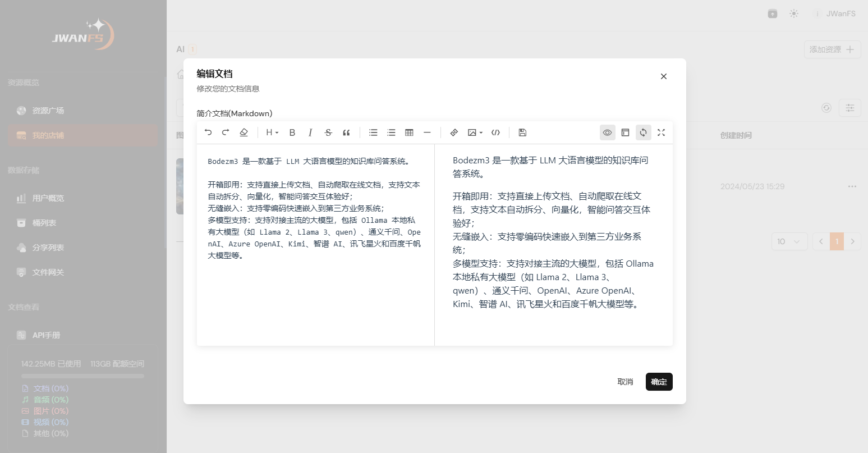Insert a code block
The image size is (868, 453).
(495, 132)
